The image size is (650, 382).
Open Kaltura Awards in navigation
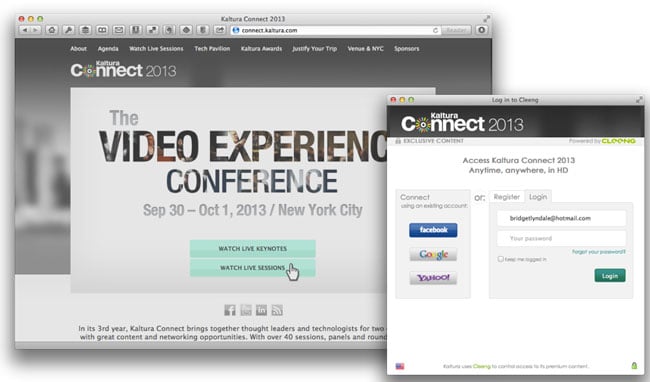(261, 48)
